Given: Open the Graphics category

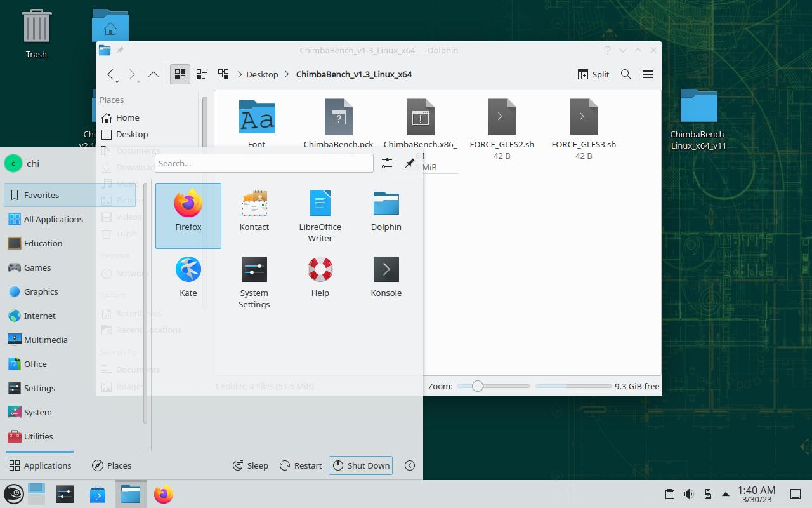Looking at the screenshot, I should tap(70, 291).
